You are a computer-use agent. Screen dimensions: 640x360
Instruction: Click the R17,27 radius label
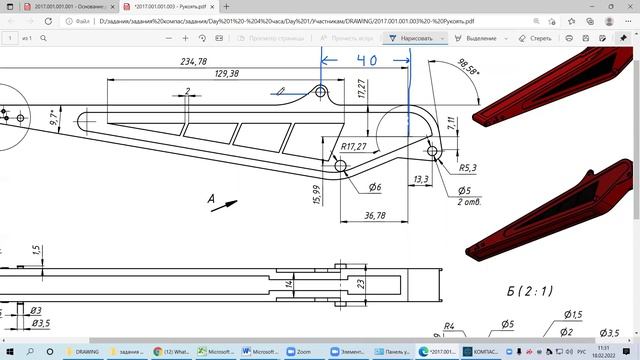(x=353, y=147)
